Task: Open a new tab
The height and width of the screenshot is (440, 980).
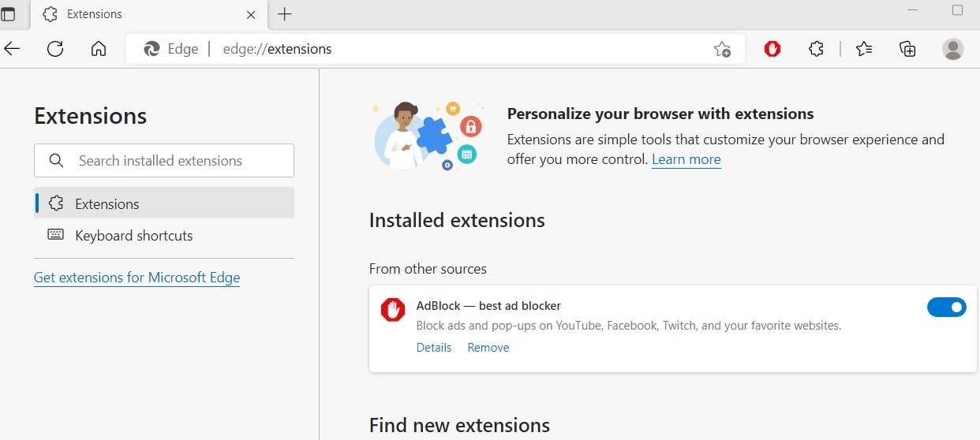Action: [285, 14]
